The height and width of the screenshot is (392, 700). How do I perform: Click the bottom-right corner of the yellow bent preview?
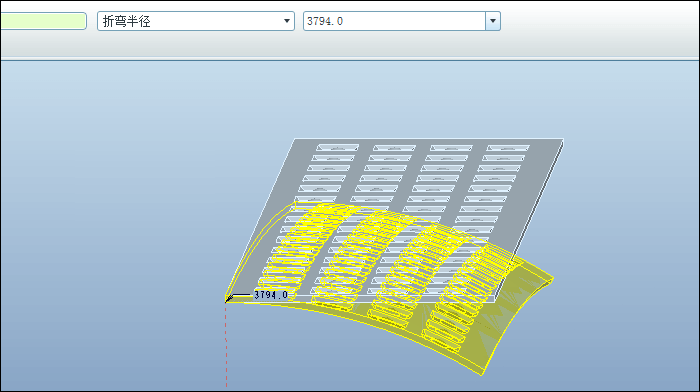(x=483, y=374)
